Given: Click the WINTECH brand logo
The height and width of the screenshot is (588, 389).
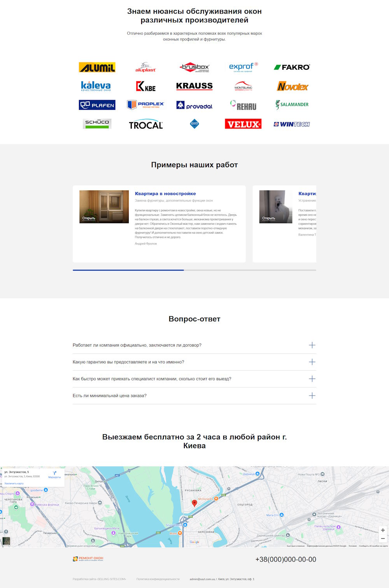Looking at the screenshot, I should coord(292,124).
